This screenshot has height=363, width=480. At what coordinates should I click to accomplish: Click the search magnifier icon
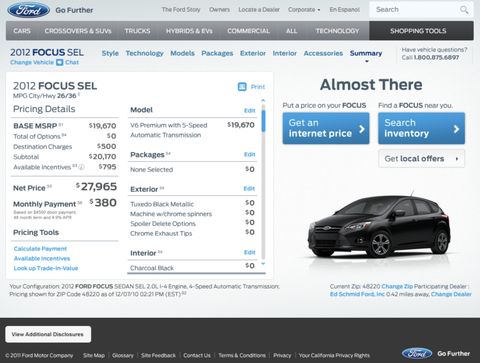pyautogui.click(x=464, y=10)
